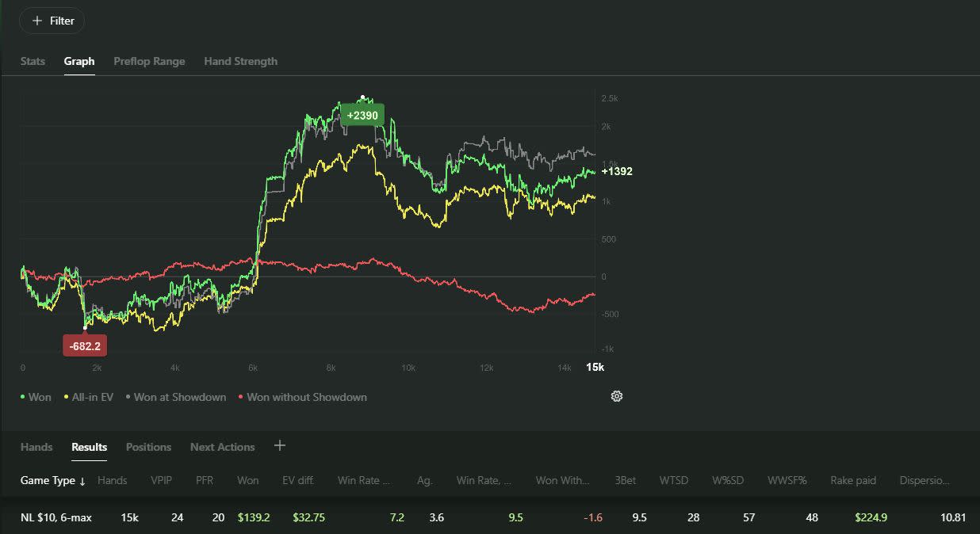
Task: Add a new tab with plus icon
Action: click(x=280, y=446)
